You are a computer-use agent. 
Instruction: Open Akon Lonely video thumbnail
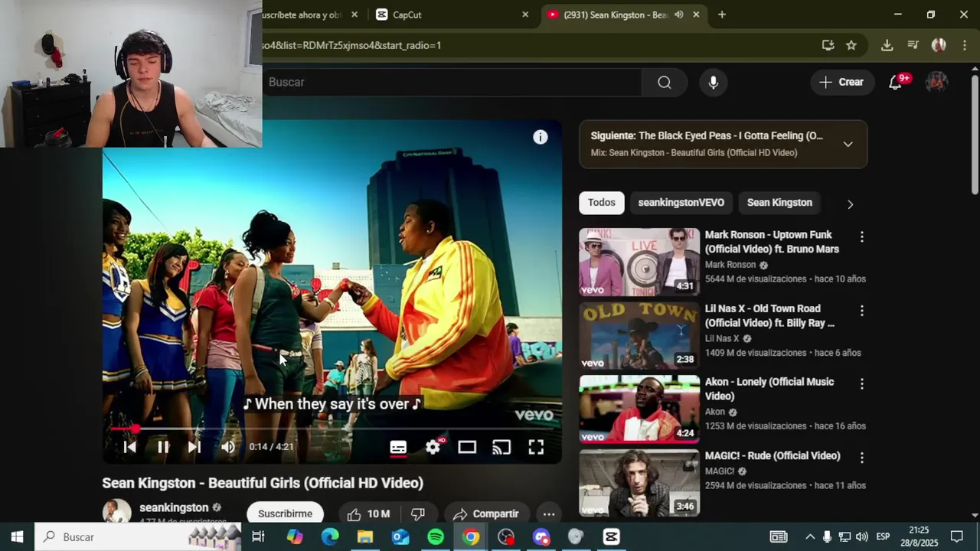(x=639, y=409)
